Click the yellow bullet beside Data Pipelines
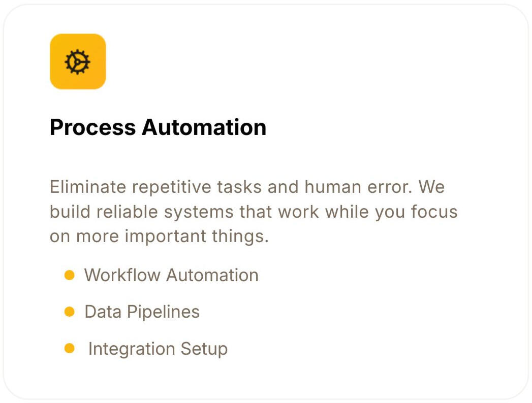 click(70, 312)
